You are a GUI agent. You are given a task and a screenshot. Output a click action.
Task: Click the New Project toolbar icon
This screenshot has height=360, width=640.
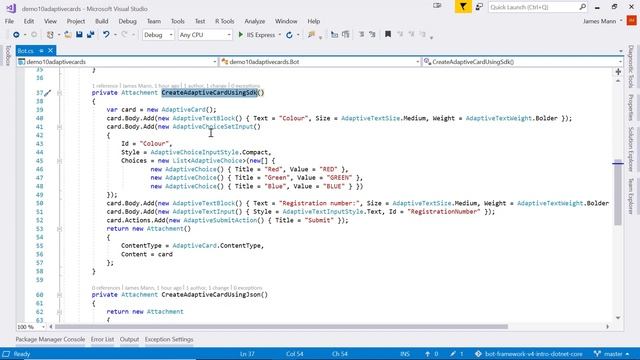[x=50, y=35]
